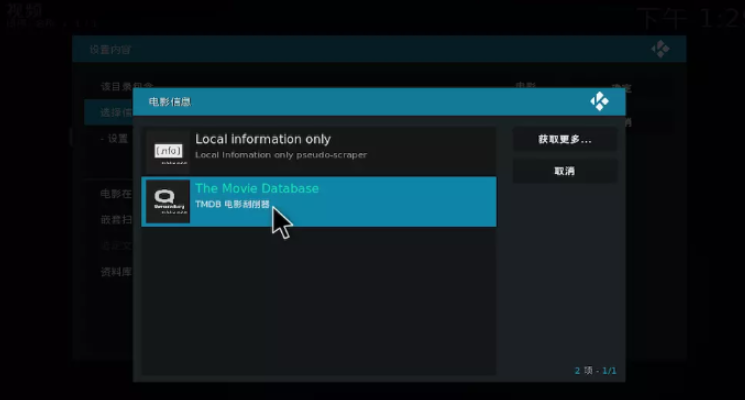Click the 电影信息 dialog title
Viewport: 745px width, 400px height.
[170, 102]
